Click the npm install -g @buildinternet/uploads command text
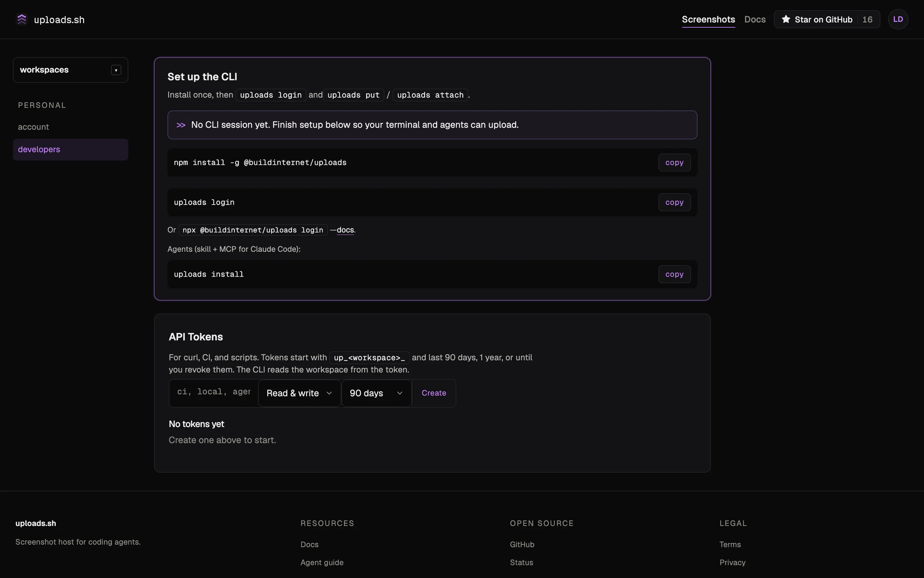The width and height of the screenshot is (924, 578). [x=260, y=163]
